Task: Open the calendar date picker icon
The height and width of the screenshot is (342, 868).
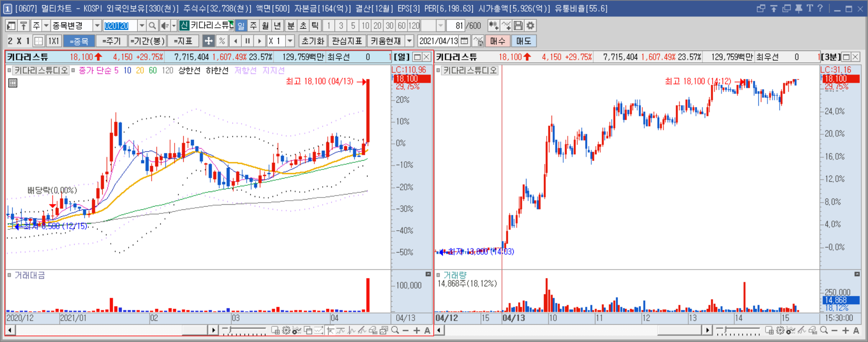Action: coord(464,41)
